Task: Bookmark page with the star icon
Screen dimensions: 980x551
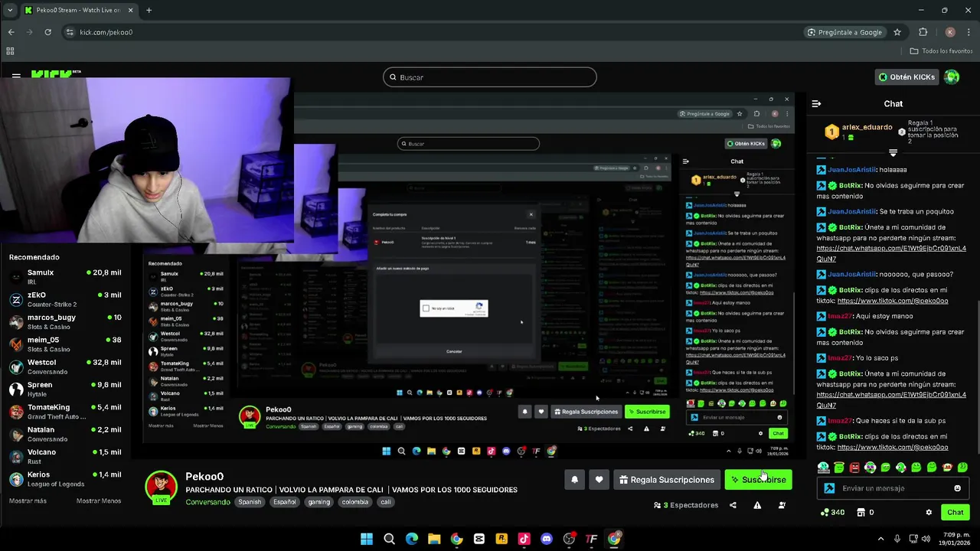Action: tap(897, 32)
